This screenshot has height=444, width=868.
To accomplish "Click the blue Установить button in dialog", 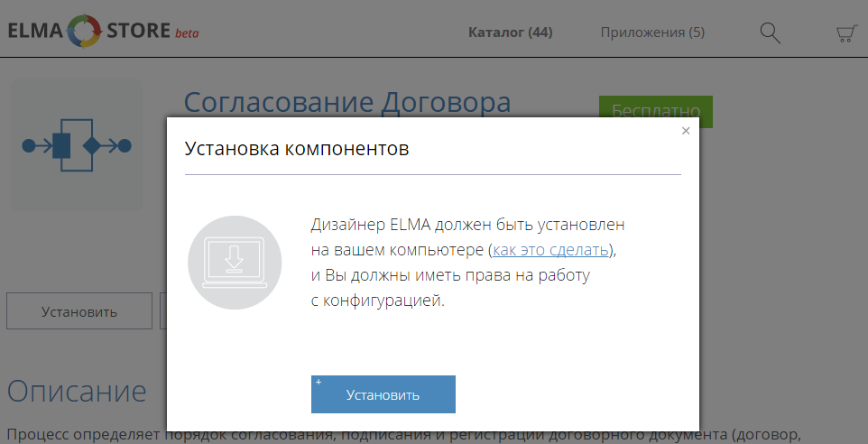I will 383,394.
